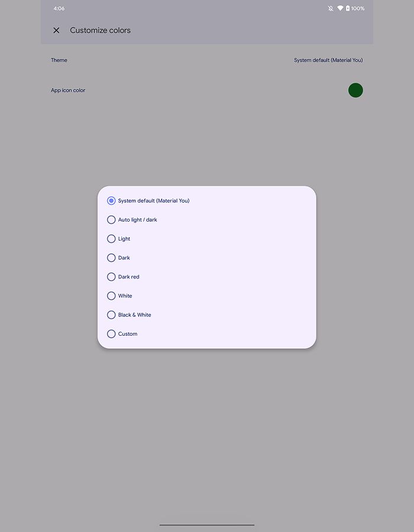Choose the Auto light / dark theme
This screenshot has width=414, height=532.
pos(111,219)
